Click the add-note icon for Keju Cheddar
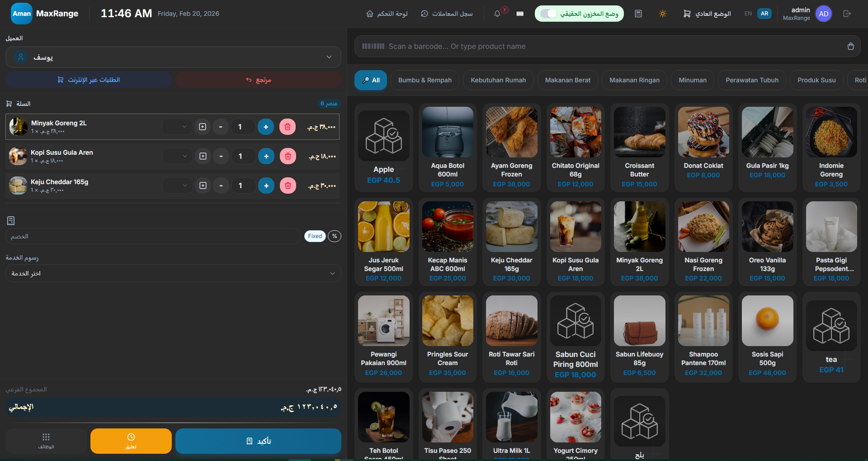Viewport: 868px width, 461px height. point(203,185)
